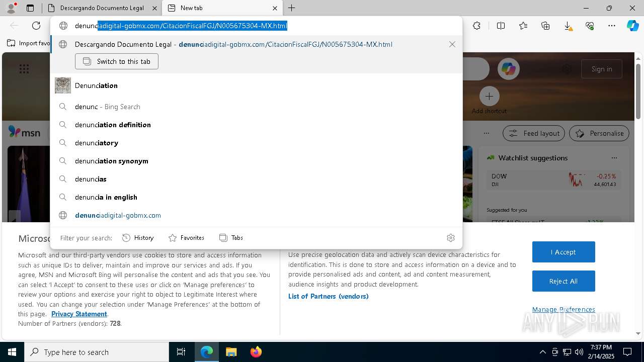Open the notification center icon
Image resolution: width=644 pixels, height=362 pixels.
[627, 352]
